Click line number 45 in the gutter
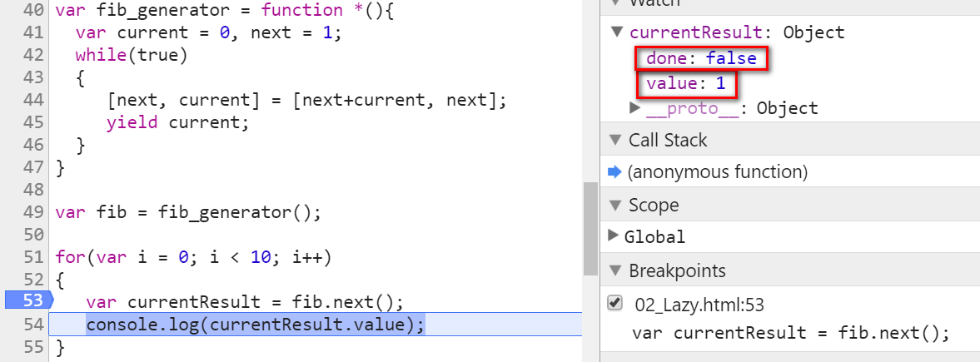Viewport: 980px width, 362px height. pyautogui.click(x=34, y=122)
